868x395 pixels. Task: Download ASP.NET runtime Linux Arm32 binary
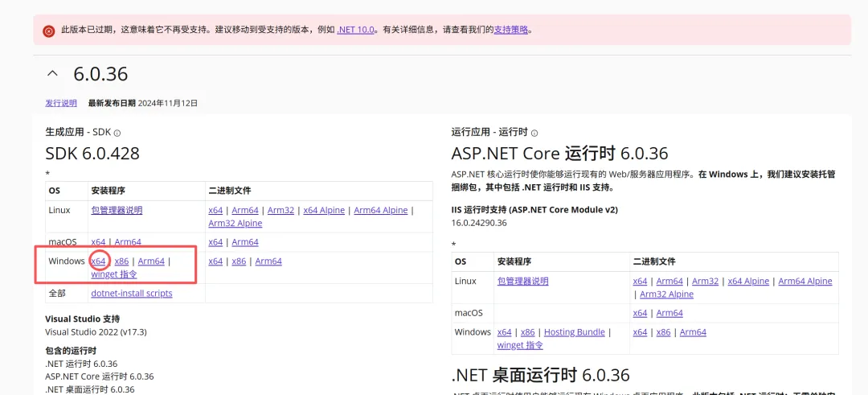(x=706, y=282)
